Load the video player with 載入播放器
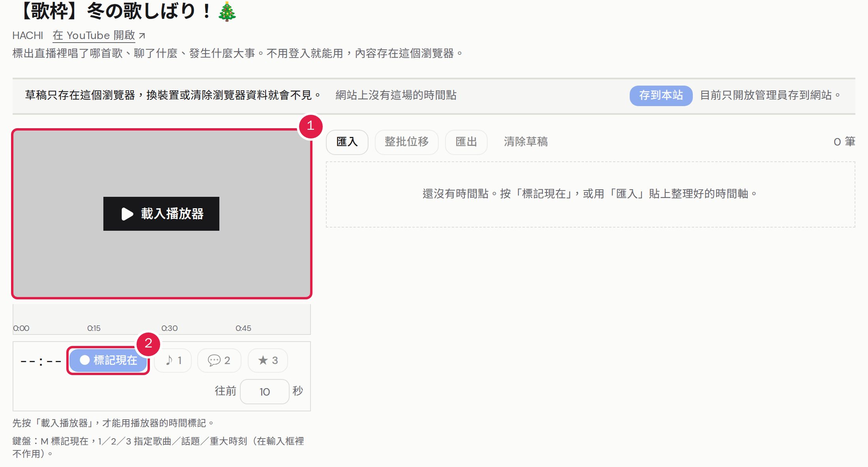This screenshot has height=467, width=868. 161,214
